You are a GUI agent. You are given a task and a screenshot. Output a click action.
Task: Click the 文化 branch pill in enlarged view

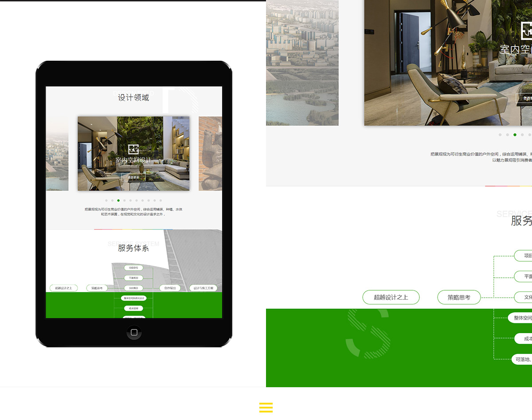523,297
